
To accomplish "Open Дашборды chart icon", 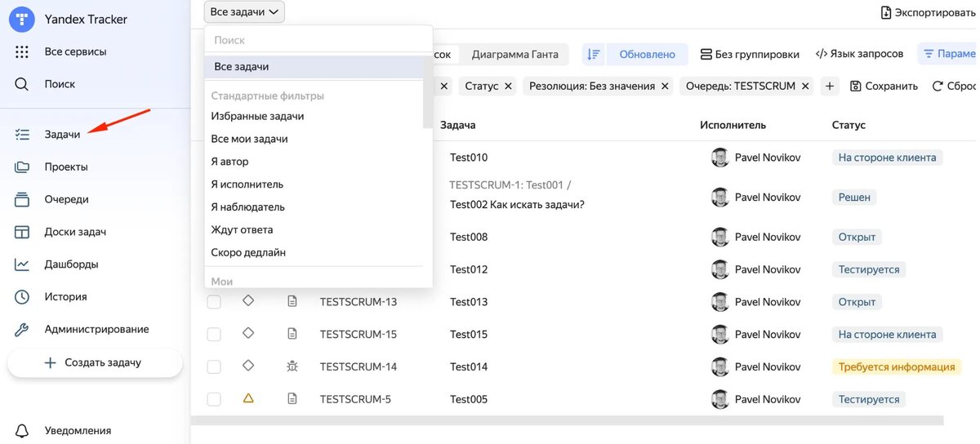I will coord(22,264).
